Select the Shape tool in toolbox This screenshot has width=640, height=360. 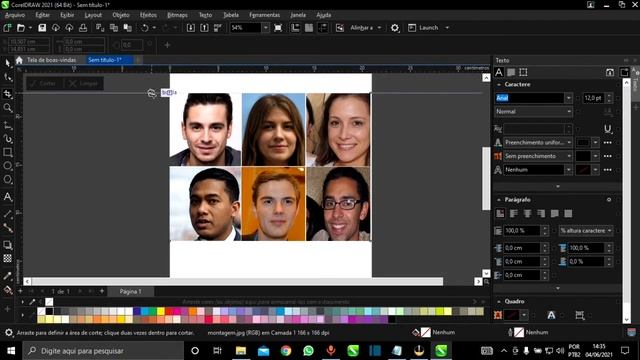pyautogui.click(x=7, y=77)
